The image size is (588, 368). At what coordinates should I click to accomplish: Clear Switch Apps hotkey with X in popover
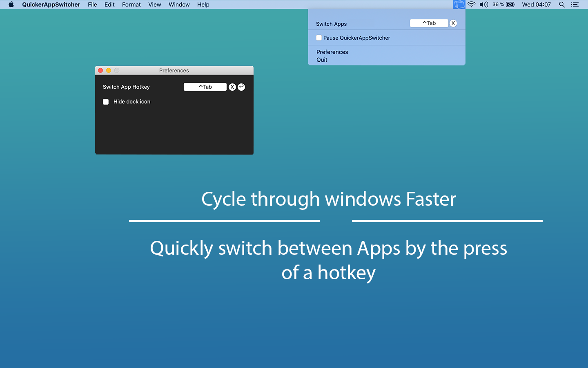pyautogui.click(x=453, y=23)
